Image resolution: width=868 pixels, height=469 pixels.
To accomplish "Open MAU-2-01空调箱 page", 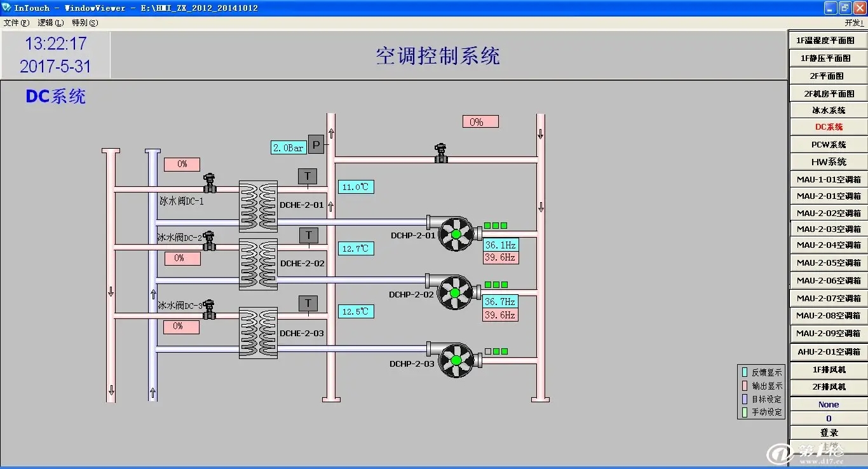I will tap(829, 196).
